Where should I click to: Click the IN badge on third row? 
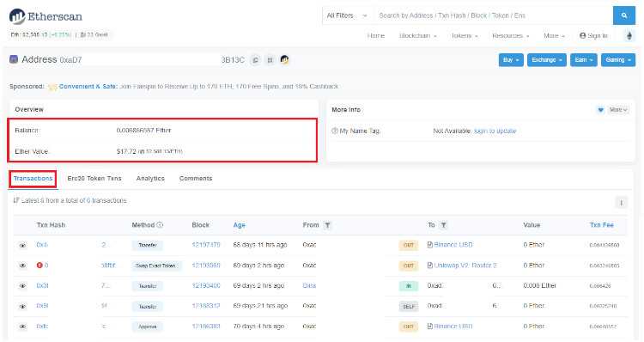(x=409, y=286)
